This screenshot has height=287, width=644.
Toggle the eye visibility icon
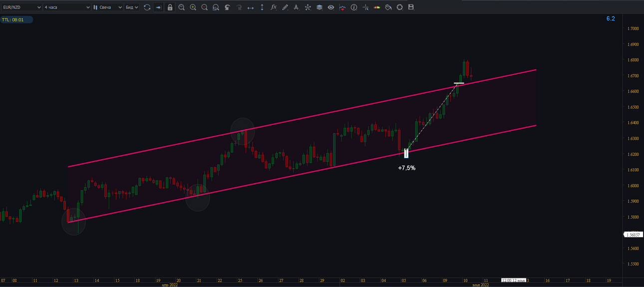(330, 7)
